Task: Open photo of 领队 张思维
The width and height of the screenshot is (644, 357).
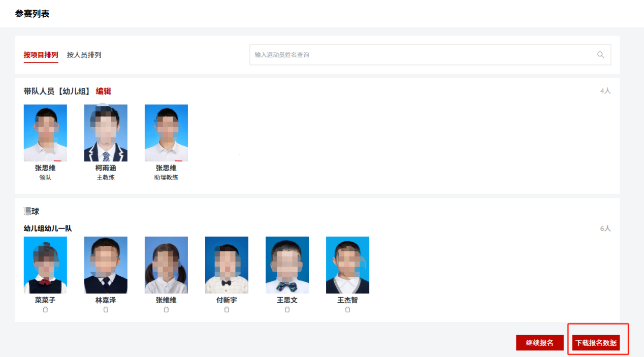Action: pyautogui.click(x=45, y=133)
